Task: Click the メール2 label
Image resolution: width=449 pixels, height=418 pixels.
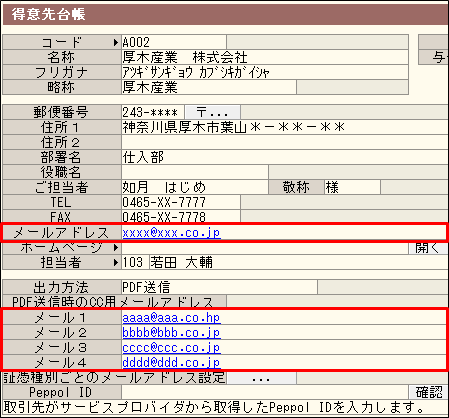Action: coord(61,333)
